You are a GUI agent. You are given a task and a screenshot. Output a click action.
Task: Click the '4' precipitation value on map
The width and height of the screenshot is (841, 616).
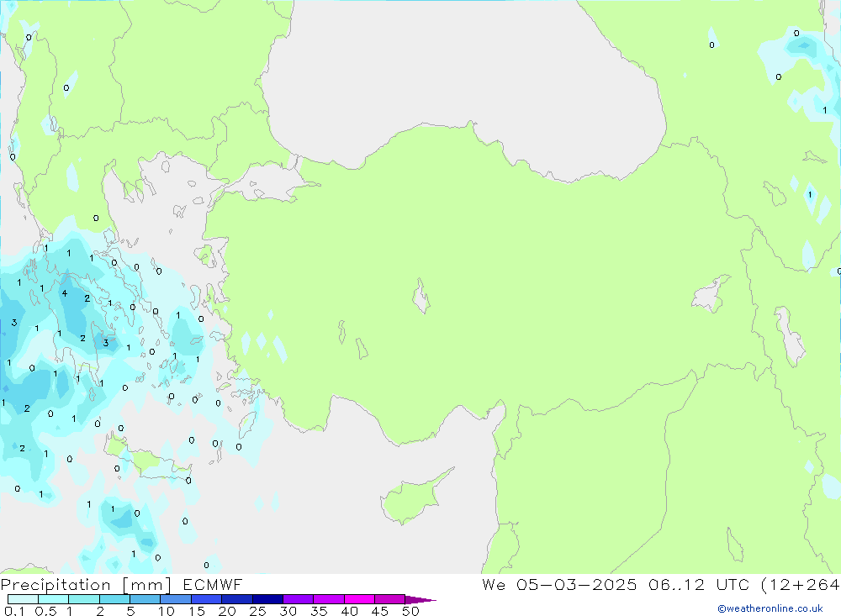[65, 293]
